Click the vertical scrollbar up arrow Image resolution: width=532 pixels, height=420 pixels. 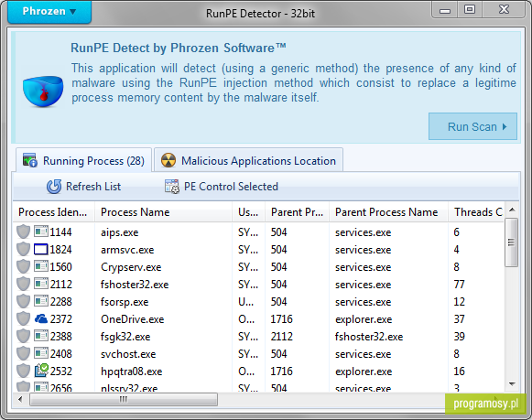[512, 210]
